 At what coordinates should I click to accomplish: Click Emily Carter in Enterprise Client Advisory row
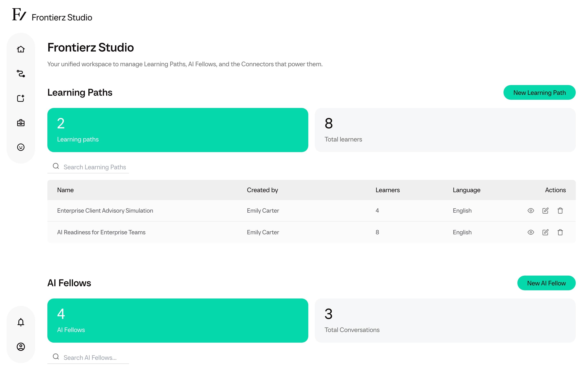click(263, 211)
